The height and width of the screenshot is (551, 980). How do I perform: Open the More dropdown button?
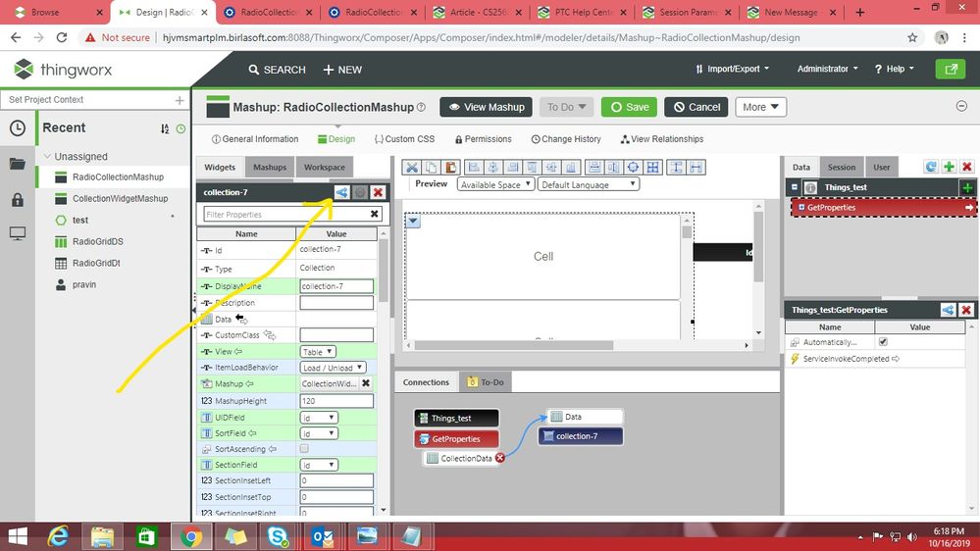pyautogui.click(x=760, y=107)
